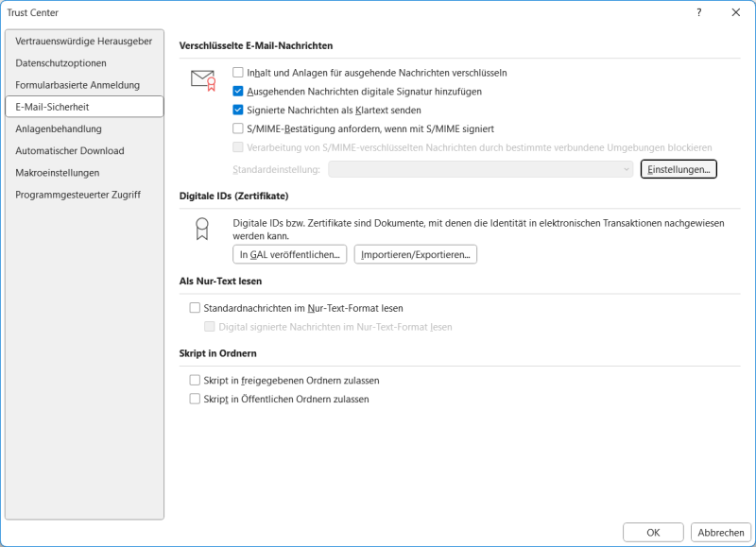This screenshot has height=547, width=756.
Task: Enable 'Inhalt und Anlagen verschlüsseln' checkbox
Action: tap(238, 72)
